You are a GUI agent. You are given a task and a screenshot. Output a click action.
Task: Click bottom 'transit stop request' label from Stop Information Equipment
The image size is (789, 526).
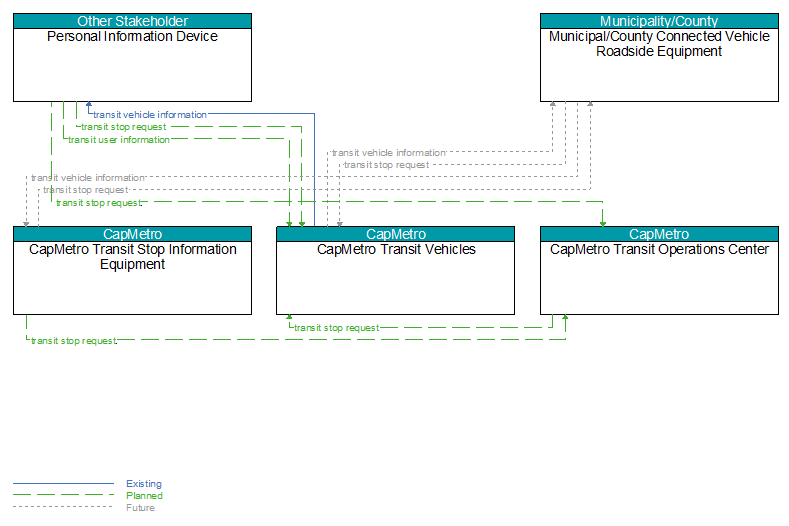pos(74,341)
